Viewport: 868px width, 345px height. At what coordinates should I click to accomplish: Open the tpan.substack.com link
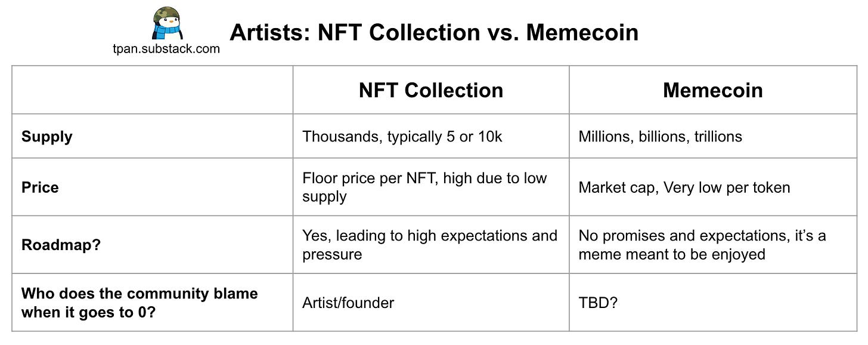coord(166,49)
